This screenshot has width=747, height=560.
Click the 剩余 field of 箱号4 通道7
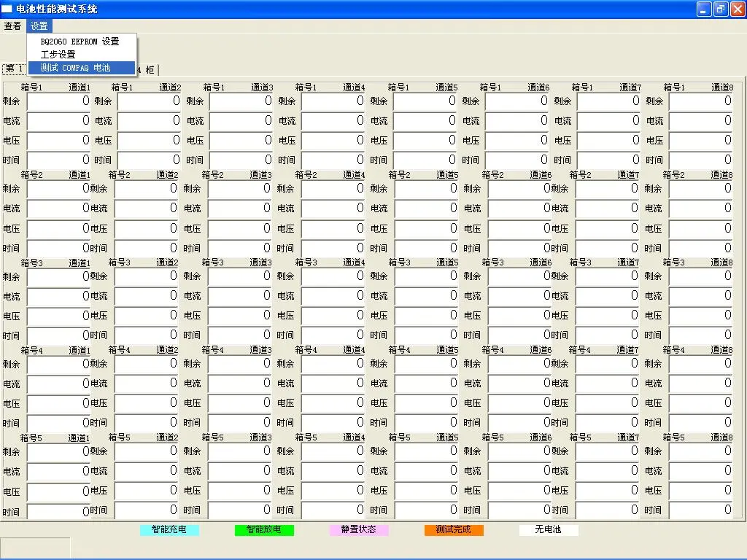click(x=608, y=364)
